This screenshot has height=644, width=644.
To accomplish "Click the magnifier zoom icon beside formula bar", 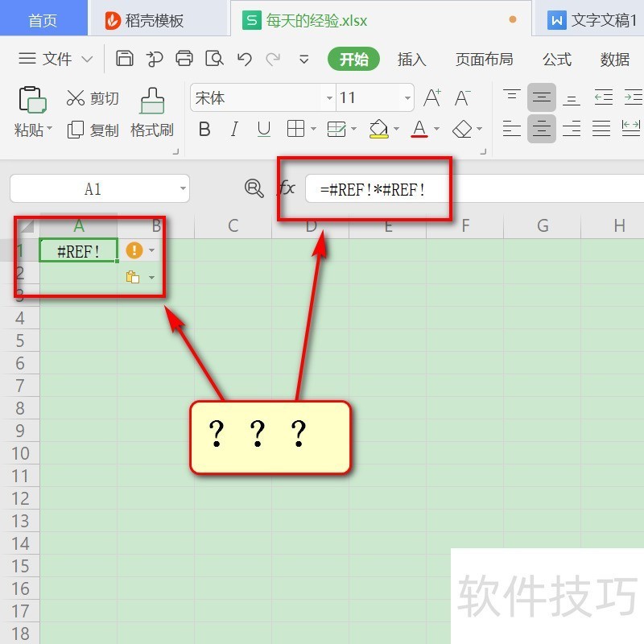I will 254,188.
